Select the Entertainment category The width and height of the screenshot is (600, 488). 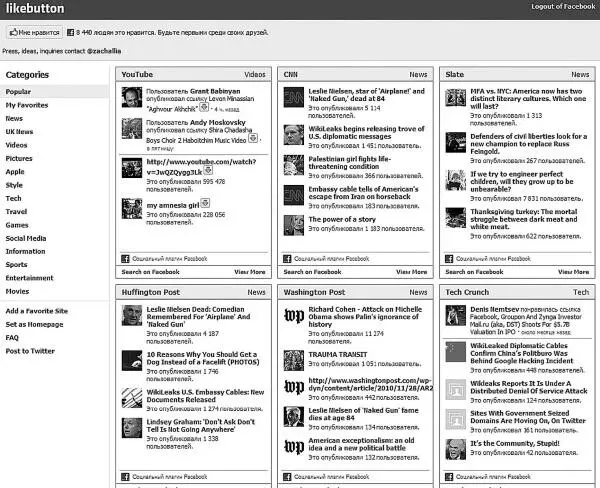29,278
